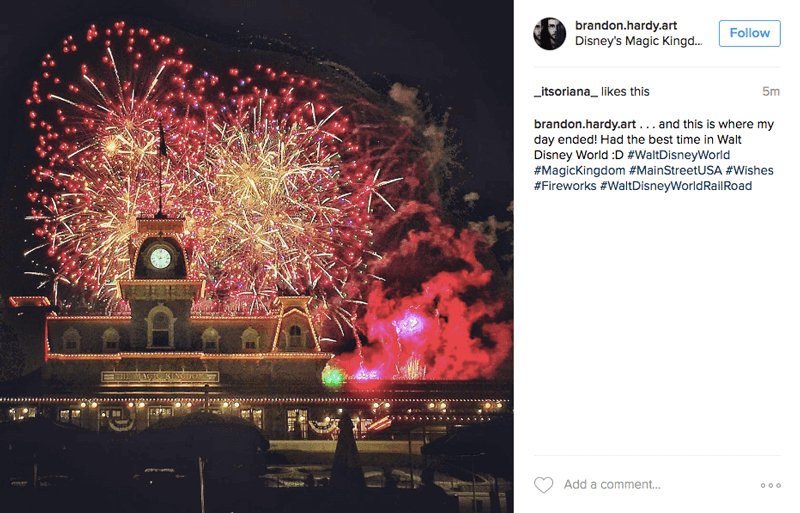Image resolution: width=800 pixels, height=513 pixels.
Task: Open the #MainStreetUSA hashtag
Action: [x=676, y=170]
